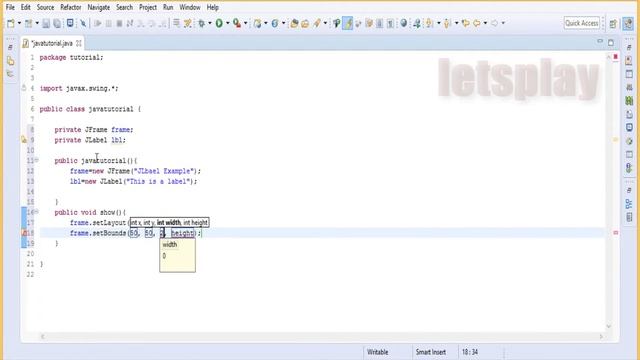Open the Debug configurations dropdown arrow
This screenshot has width=640, height=360.
(210, 23)
